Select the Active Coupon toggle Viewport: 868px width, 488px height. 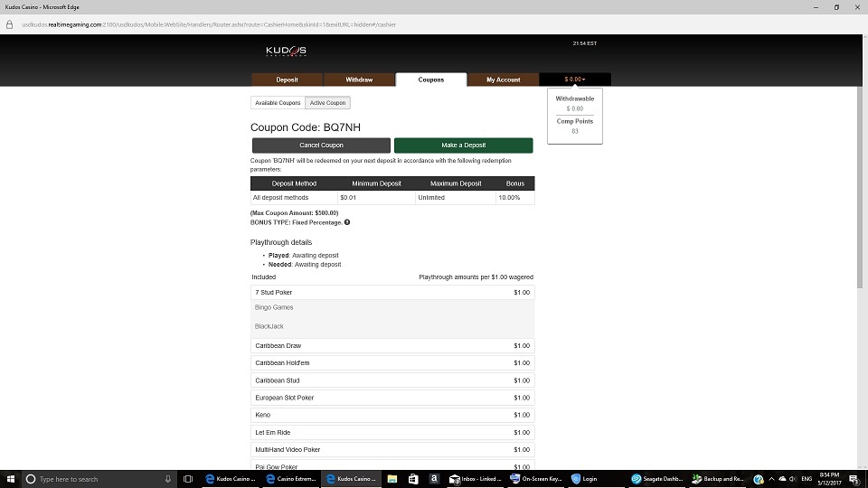(328, 103)
